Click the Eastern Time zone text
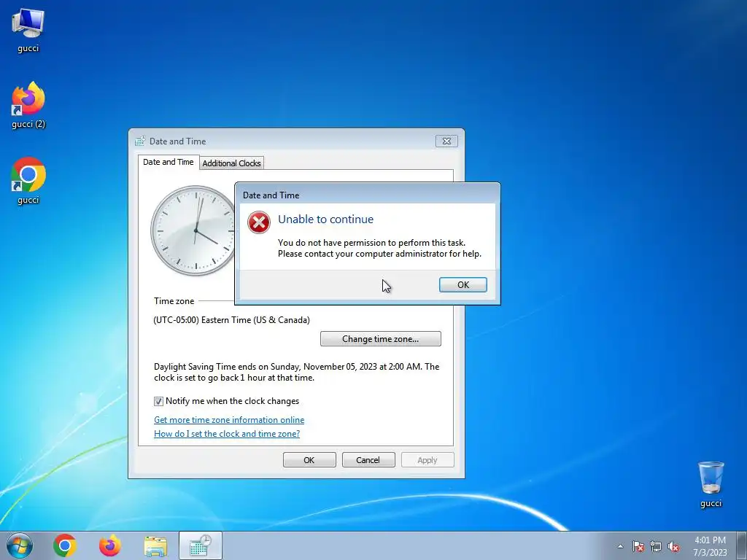The width and height of the screenshot is (747, 560). (x=231, y=320)
